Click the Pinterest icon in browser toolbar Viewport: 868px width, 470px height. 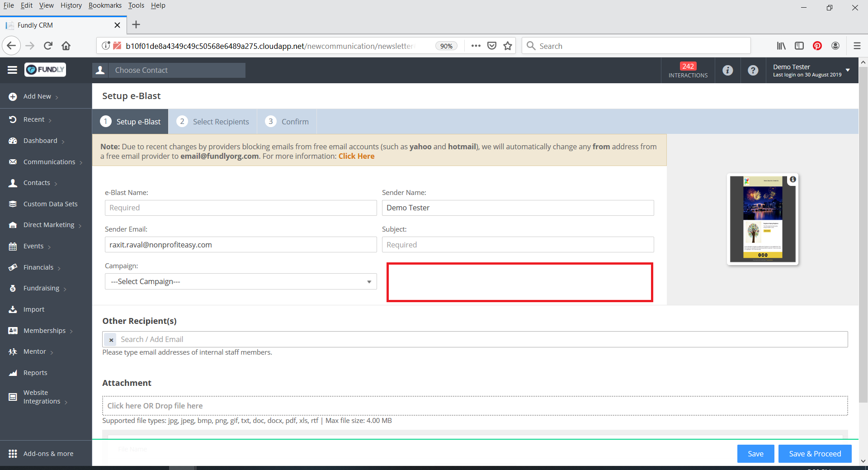[817, 46]
